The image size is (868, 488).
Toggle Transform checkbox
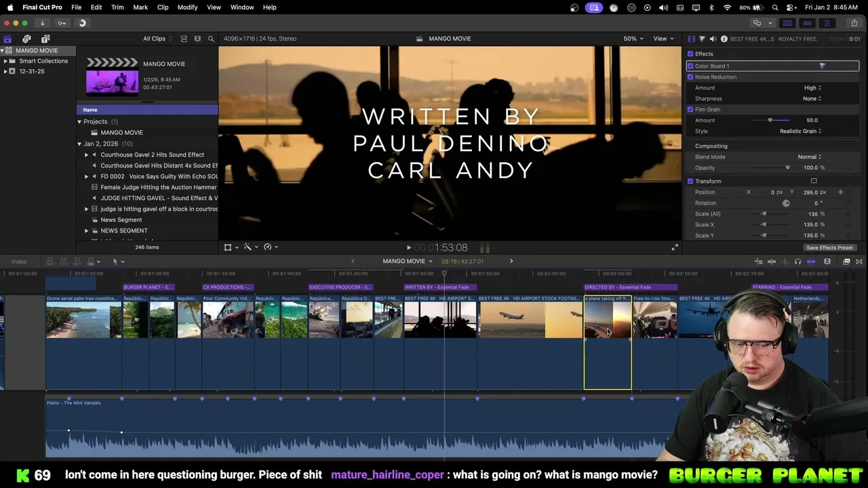(x=690, y=181)
